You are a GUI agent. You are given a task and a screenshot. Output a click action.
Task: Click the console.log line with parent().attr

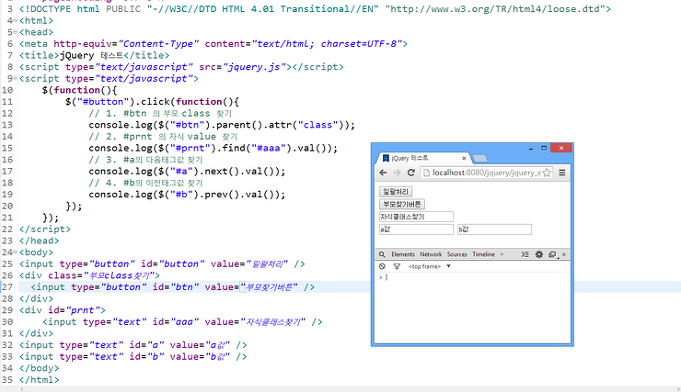click(x=221, y=125)
